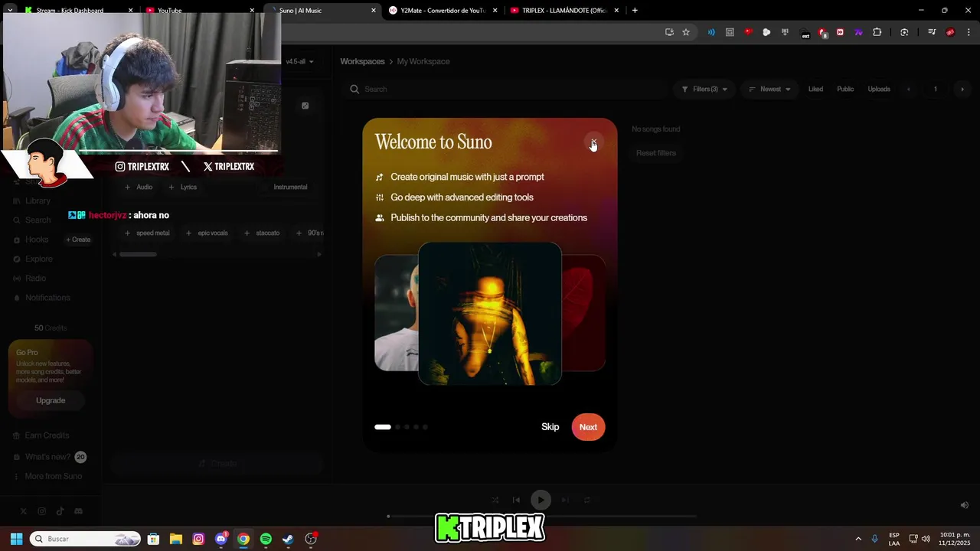Go to next page arrow
Viewport: 980px width, 551px height.
[x=962, y=90]
